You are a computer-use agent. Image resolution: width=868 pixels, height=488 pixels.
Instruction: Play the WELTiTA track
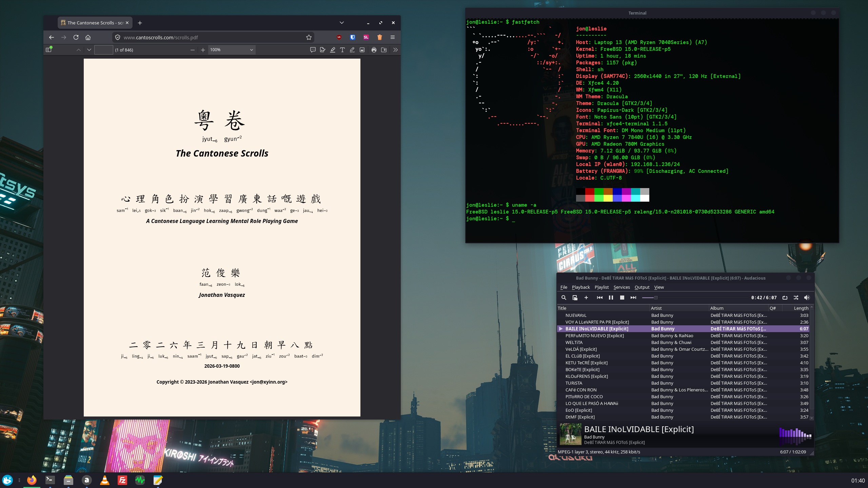point(574,342)
